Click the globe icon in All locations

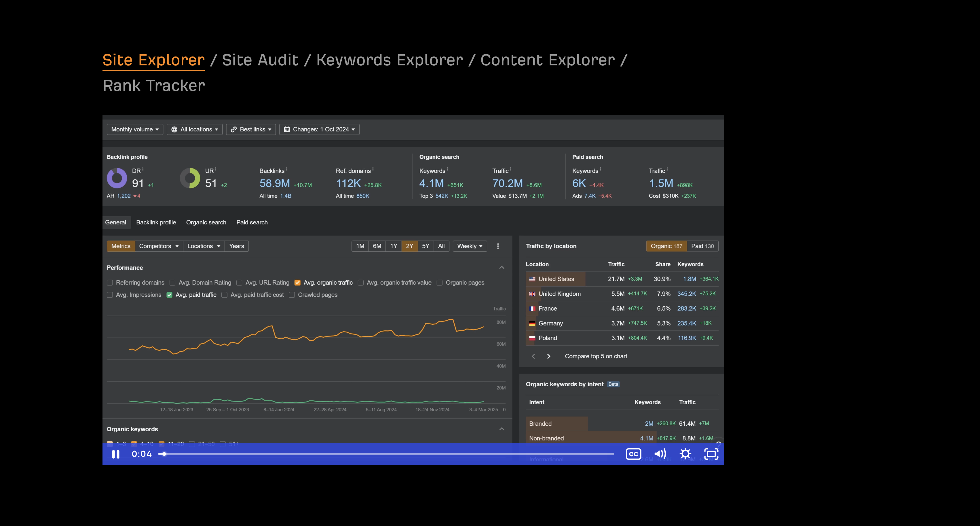click(x=174, y=129)
